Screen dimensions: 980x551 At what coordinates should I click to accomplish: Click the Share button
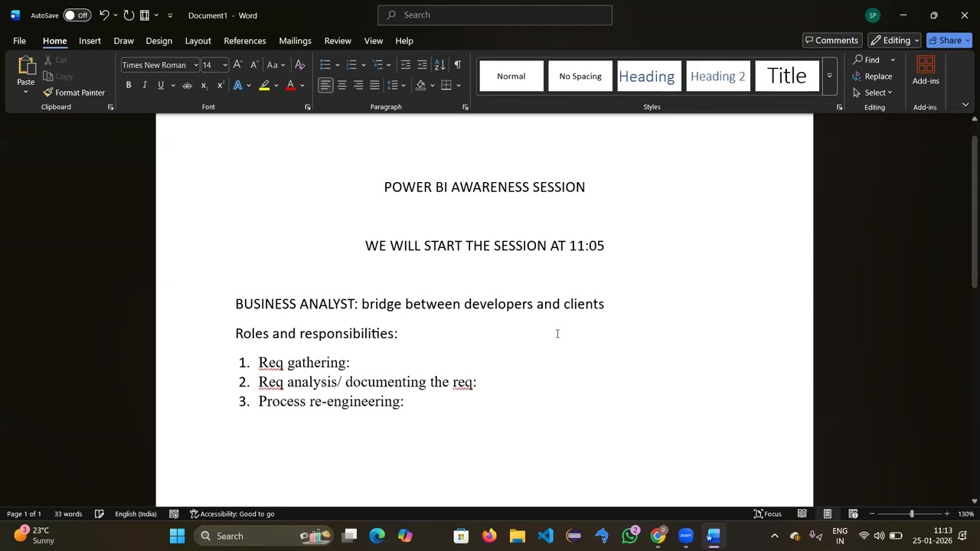click(949, 41)
